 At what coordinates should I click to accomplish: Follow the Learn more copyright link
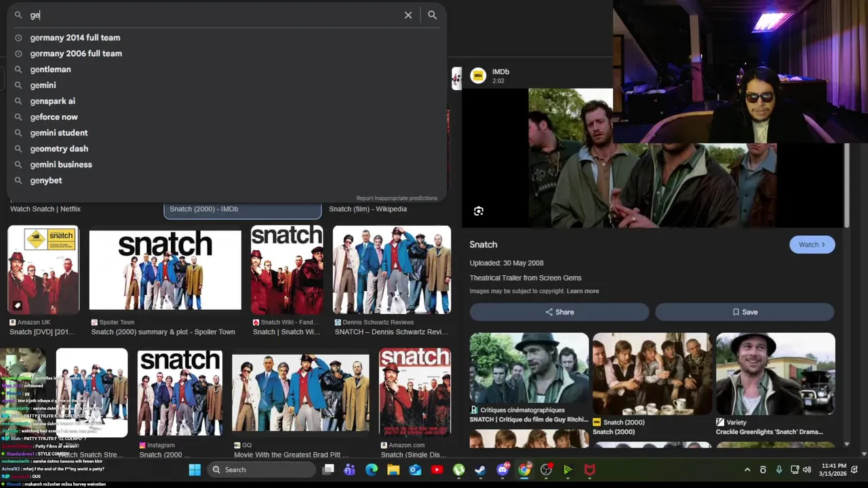click(583, 291)
